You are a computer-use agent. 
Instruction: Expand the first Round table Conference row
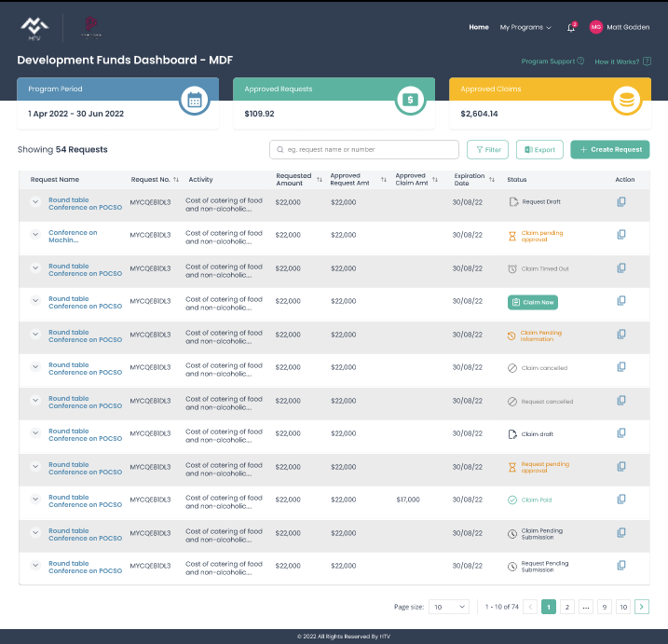tap(35, 201)
